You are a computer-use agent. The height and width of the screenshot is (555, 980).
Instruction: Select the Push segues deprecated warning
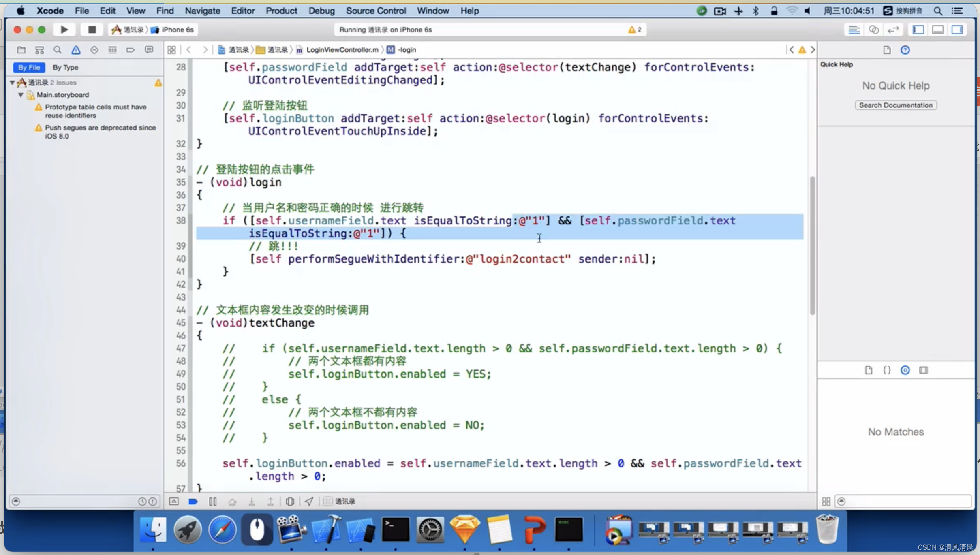pyautogui.click(x=96, y=132)
